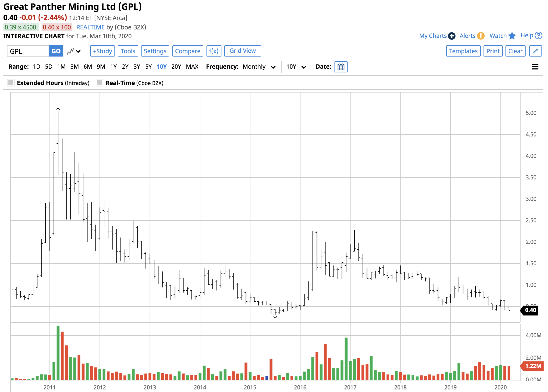Open the Help link
The image size is (548, 392).
pyautogui.click(x=527, y=36)
